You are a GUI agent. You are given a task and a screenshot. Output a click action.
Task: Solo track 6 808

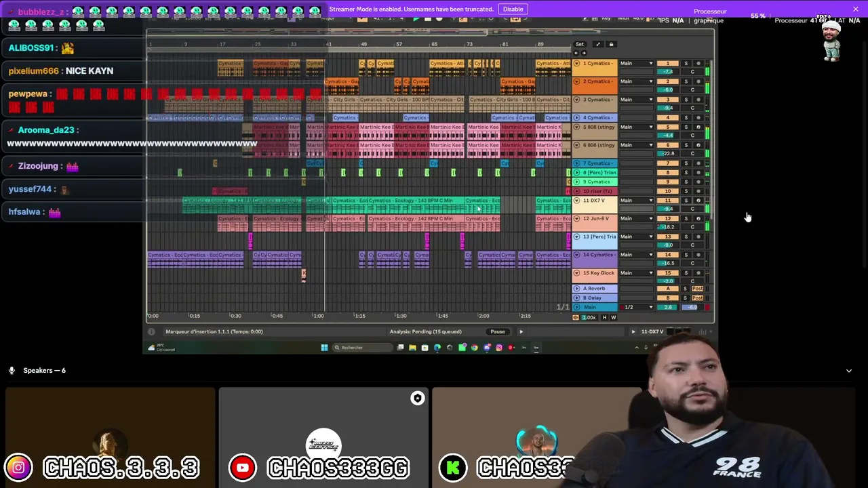686,145
